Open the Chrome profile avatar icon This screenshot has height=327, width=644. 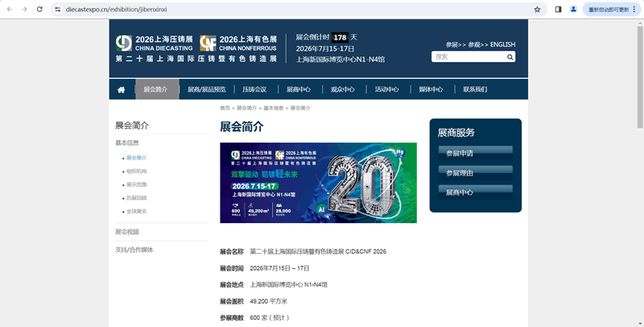pyautogui.click(x=573, y=10)
